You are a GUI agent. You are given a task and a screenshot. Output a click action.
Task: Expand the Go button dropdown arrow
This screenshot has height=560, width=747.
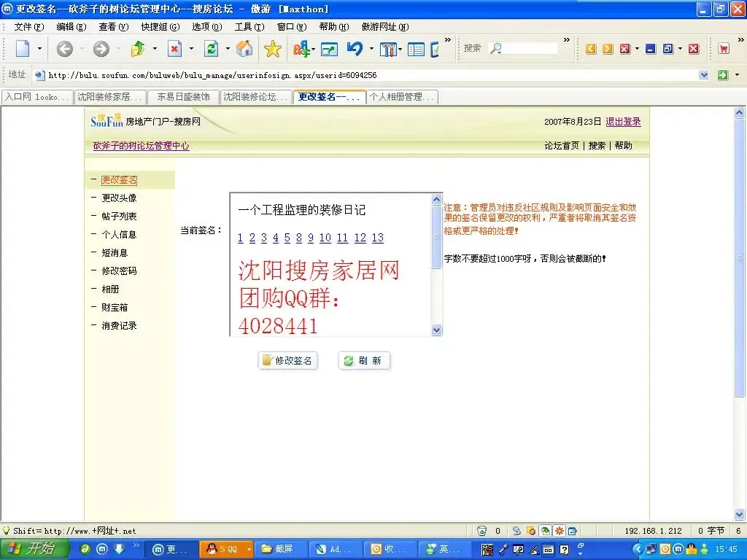(737, 75)
